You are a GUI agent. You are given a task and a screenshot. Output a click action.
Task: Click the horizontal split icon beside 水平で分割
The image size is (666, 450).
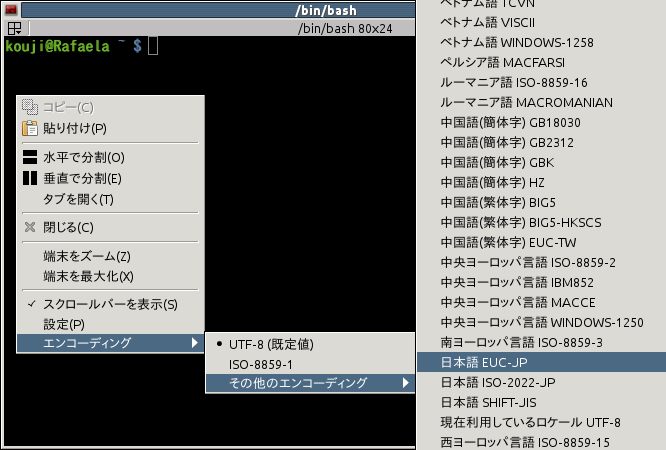pos(30,157)
